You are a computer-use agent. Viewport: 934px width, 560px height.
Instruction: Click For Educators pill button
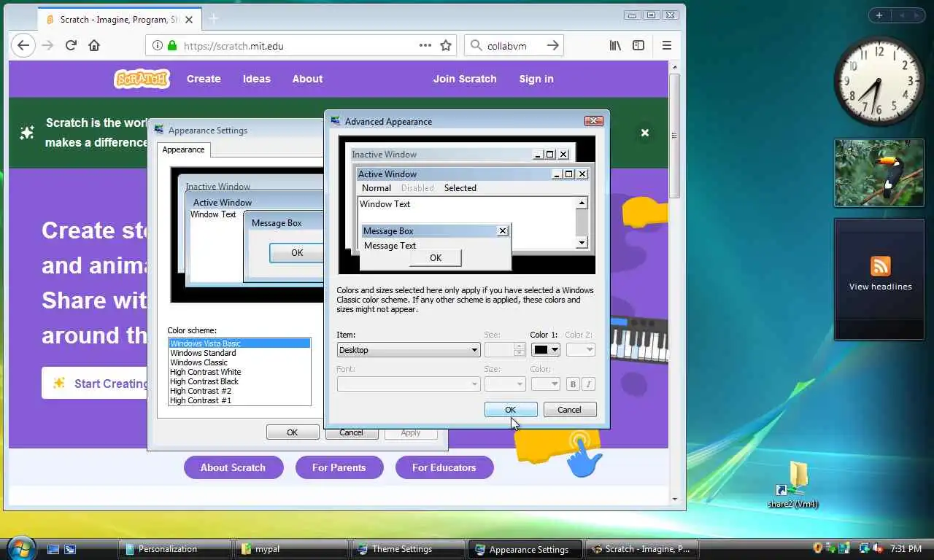[x=444, y=467]
